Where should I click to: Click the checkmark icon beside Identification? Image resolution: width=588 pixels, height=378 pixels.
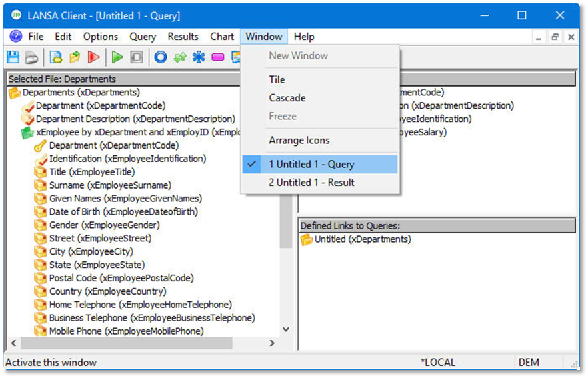pos(41,159)
